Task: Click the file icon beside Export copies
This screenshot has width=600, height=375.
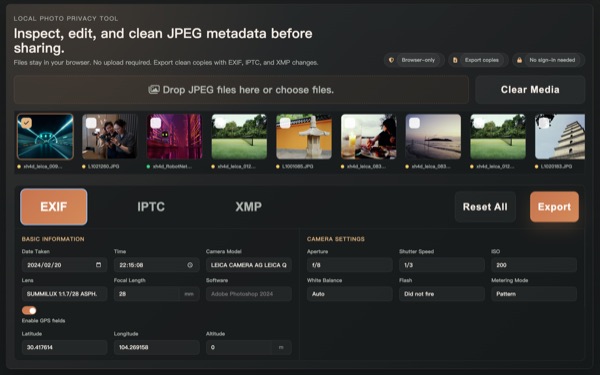Action: [455, 60]
